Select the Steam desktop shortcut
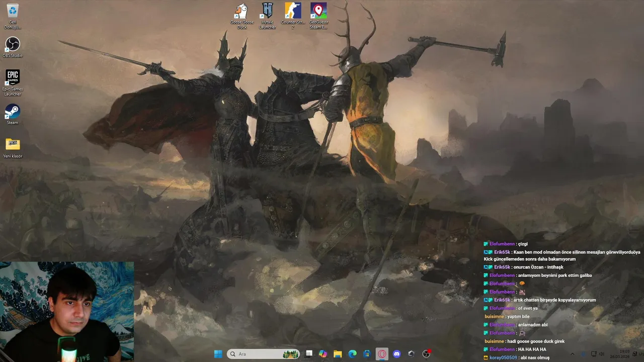644x362 pixels. [x=13, y=114]
